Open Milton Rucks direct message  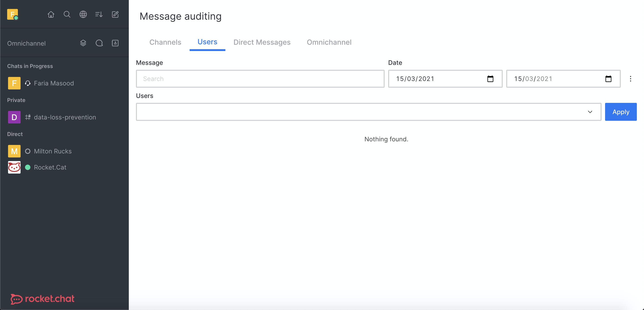pyautogui.click(x=64, y=151)
